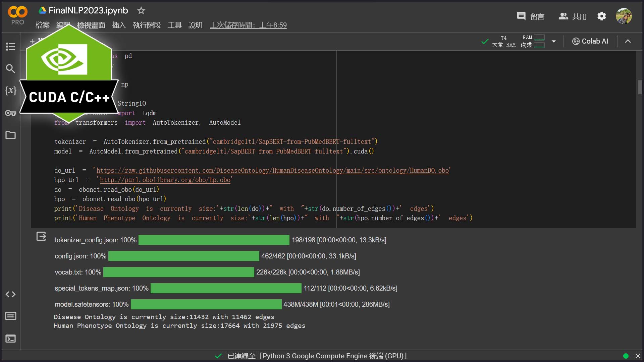Open the table of contents panel
Screen dimensions: 644x362
[11, 46]
